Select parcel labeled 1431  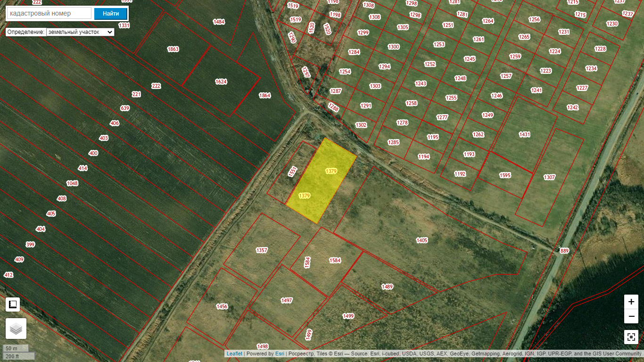click(525, 134)
